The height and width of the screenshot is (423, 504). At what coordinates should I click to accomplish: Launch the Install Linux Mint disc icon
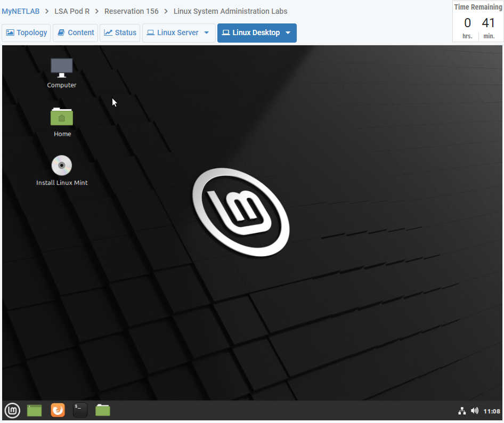(x=62, y=170)
